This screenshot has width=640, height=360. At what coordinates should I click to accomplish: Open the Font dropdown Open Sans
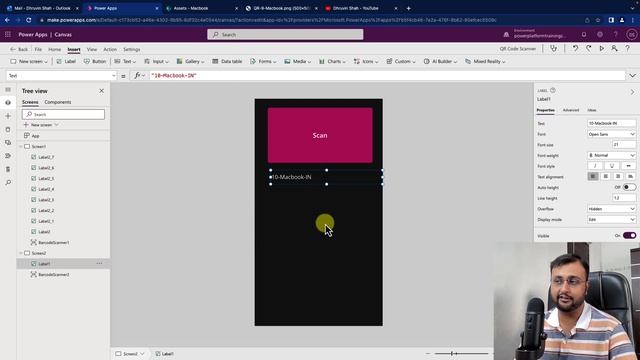pyautogui.click(x=611, y=134)
